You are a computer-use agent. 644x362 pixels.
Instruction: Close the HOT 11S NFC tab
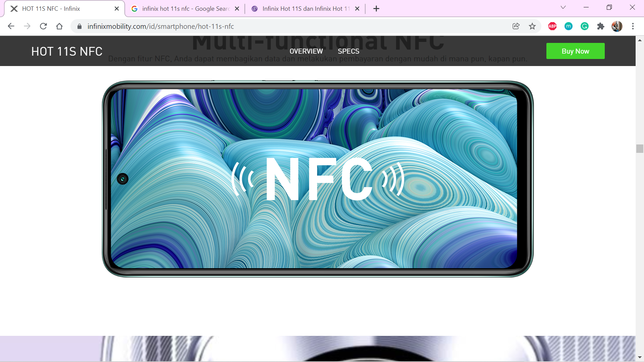click(x=117, y=9)
